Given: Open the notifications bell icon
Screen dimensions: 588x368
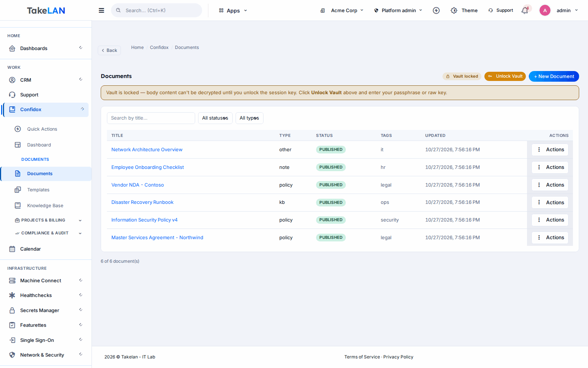Looking at the screenshot, I should tap(525, 10).
